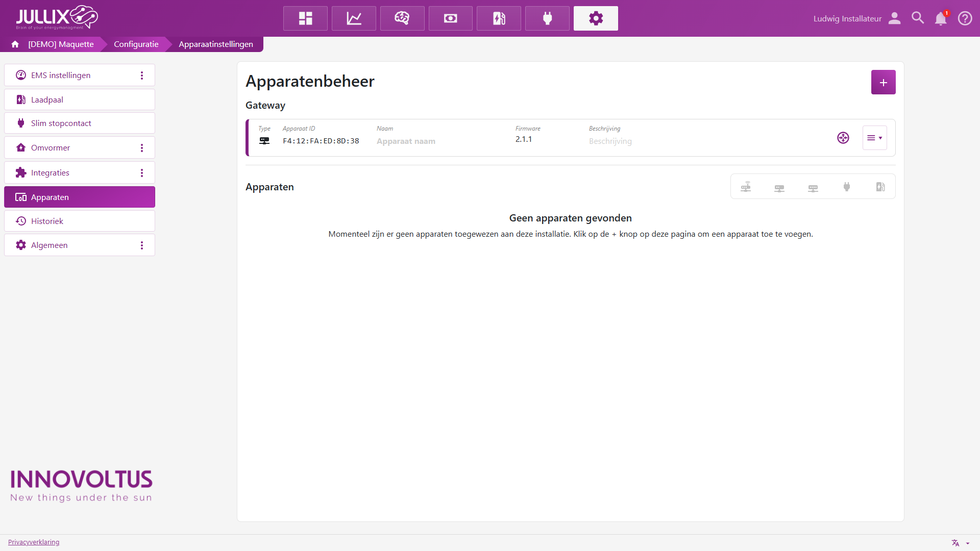Open the line chart analytics tab
980x551 pixels.
tap(354, 18)
